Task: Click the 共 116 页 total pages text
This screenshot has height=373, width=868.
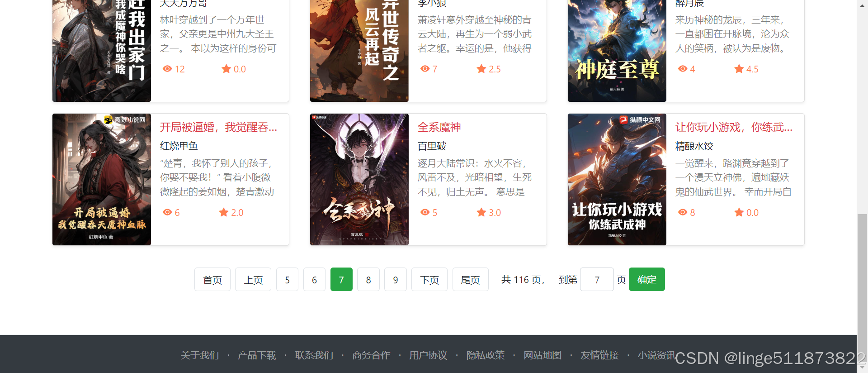Action: (523, 280)
